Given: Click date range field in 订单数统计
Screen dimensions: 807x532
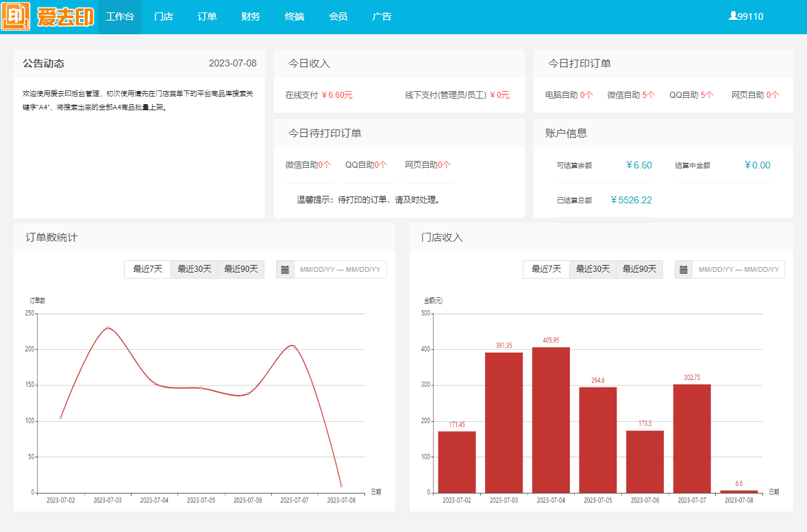Looking at the screenshot, I should [340, 270].
